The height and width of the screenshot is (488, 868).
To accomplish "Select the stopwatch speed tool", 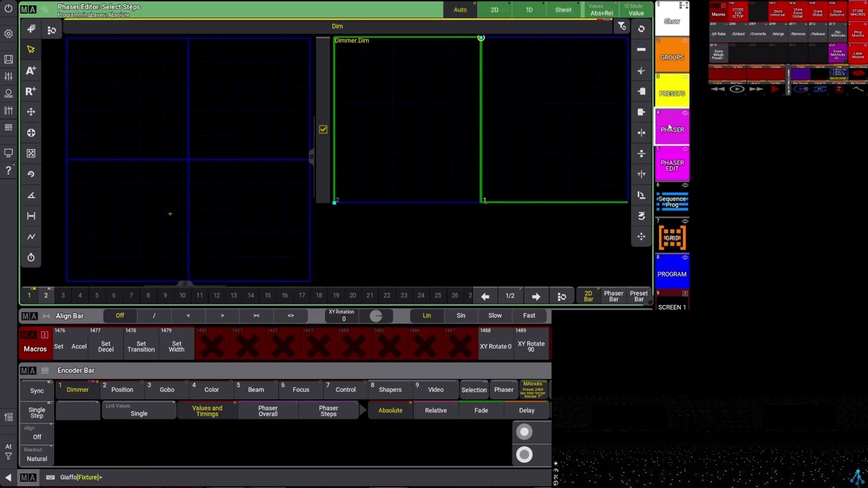I will point(31,258).
